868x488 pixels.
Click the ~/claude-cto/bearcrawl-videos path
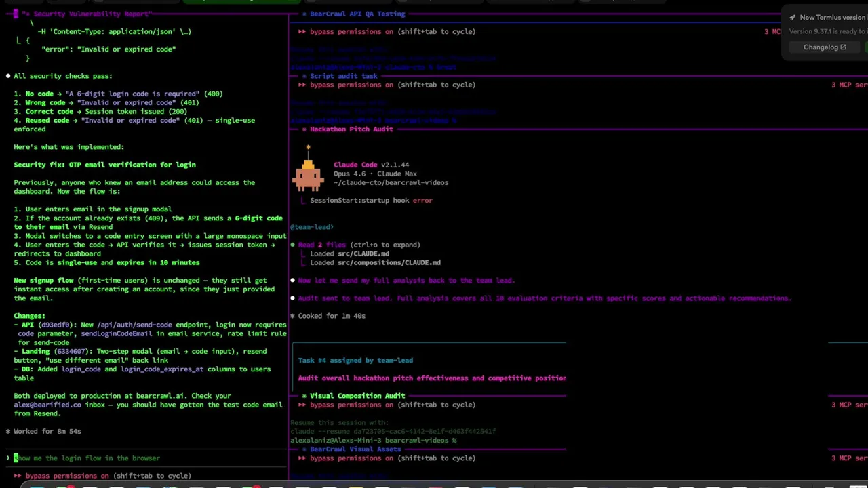391,182
